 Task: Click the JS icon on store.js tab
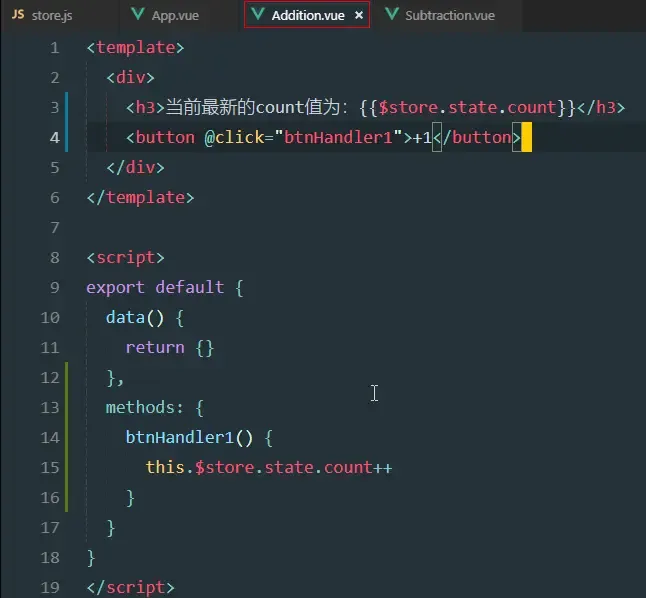tap(18, 14)
